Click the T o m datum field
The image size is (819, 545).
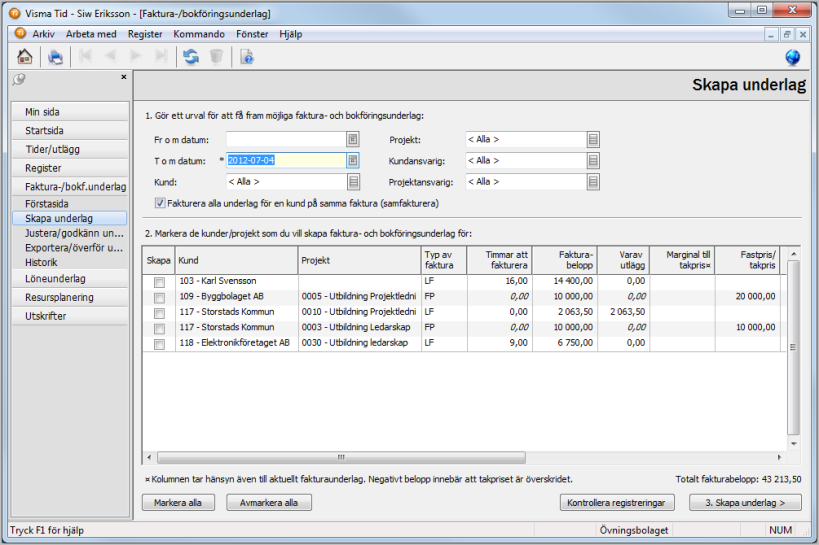[286, 160]
